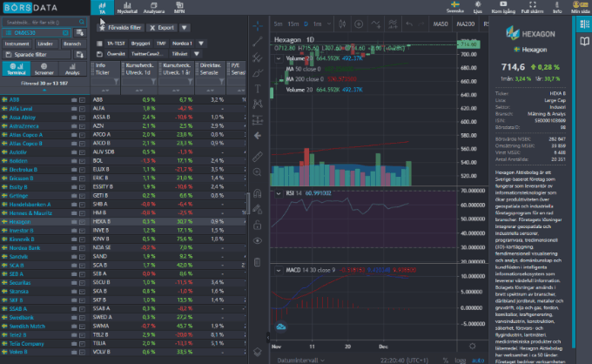Viewport: 592px width, 364px height.
Task: Click the Länder filter button
Action: [x=45, y=44]
